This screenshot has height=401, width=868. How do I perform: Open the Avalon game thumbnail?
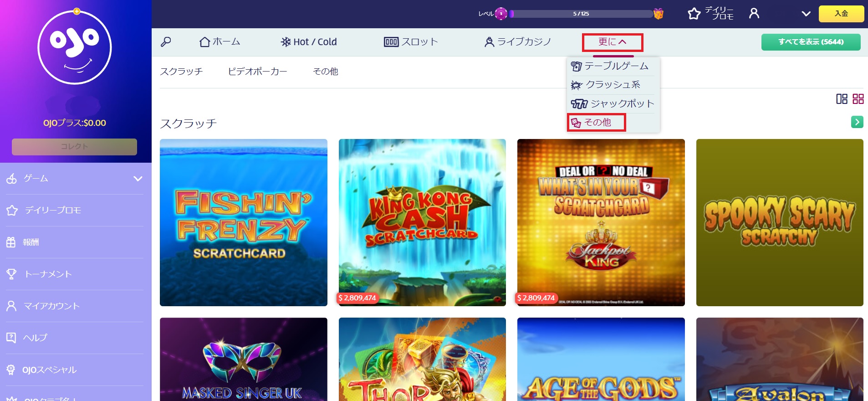[x=780, y=359]
